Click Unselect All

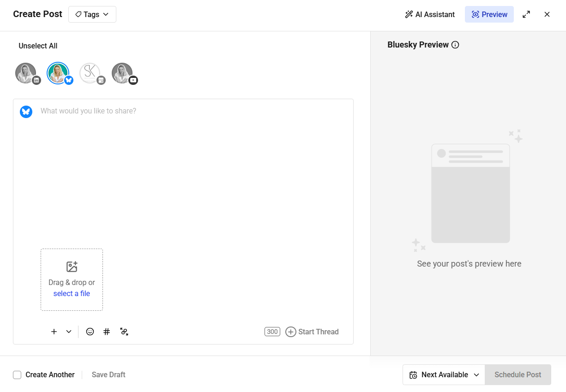pyautogui.click(x=37, y=46)
